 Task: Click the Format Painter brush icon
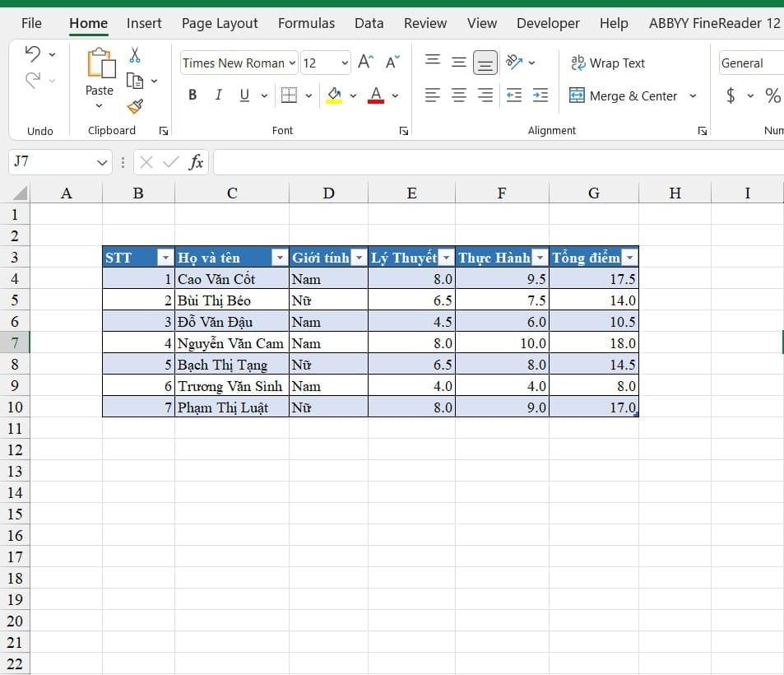135,106
